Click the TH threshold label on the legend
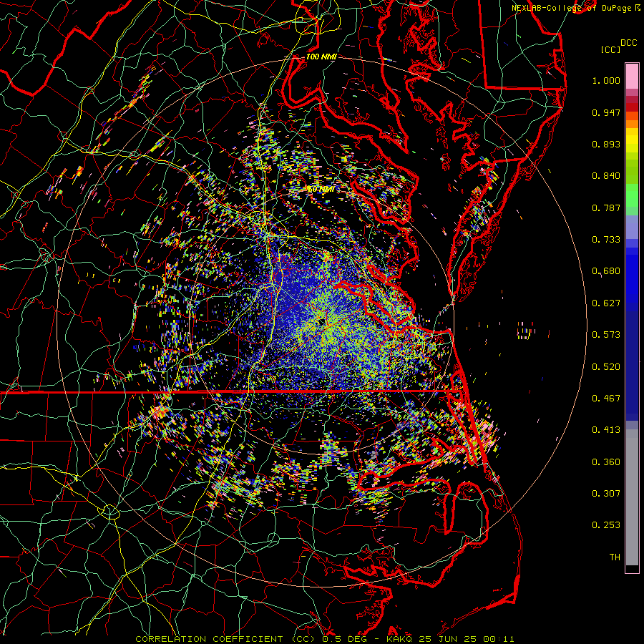 (615, 557)
